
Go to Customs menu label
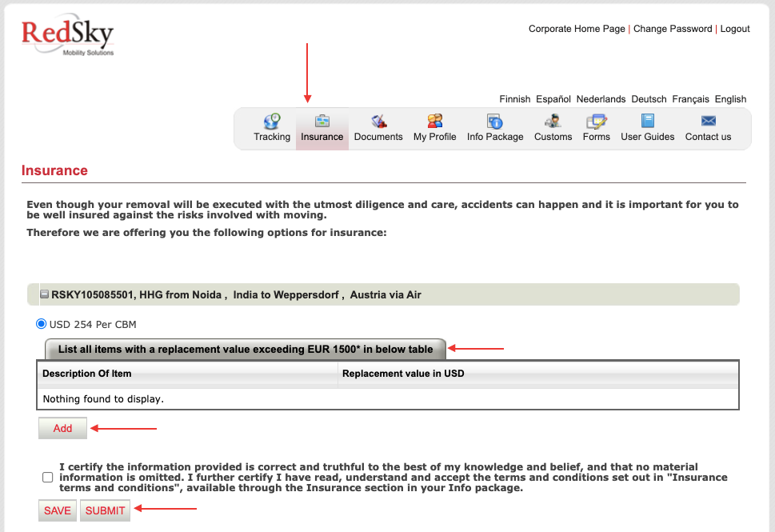553,137
